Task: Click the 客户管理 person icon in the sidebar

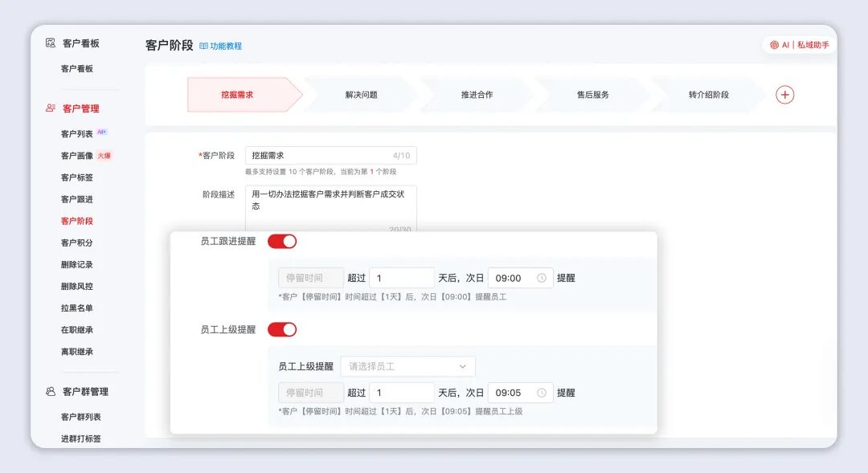Action: [x=50, y=107]
